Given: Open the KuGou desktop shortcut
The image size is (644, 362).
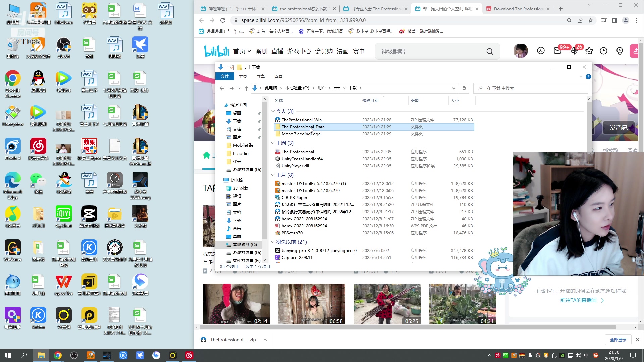Looking at the screenshot, I should [x=38, y=318].
